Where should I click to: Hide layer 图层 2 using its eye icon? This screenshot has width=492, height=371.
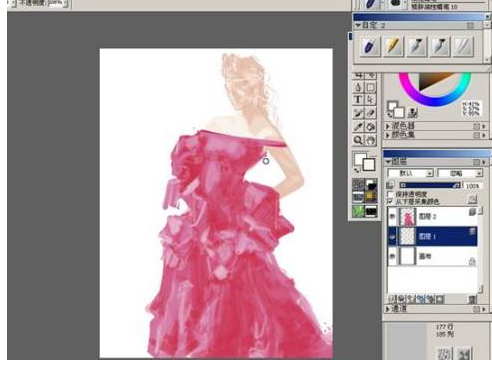pos(393,216)
